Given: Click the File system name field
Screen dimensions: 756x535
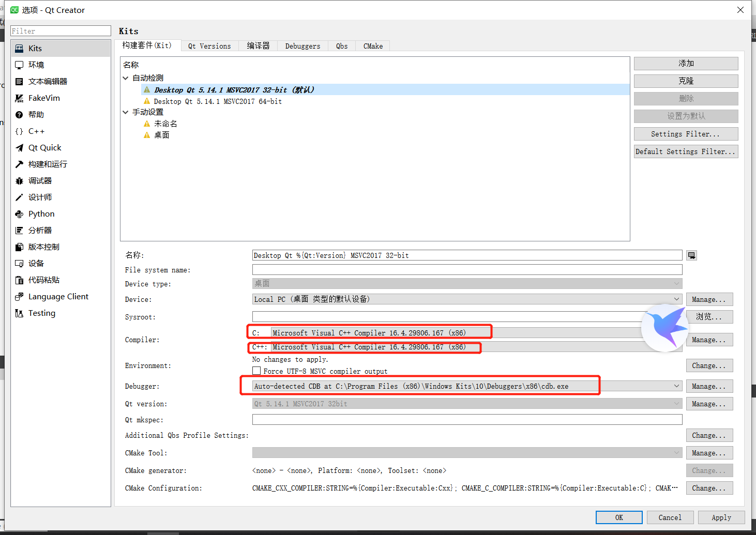Looking at the screenshot, I should click(x=467, y=269).
